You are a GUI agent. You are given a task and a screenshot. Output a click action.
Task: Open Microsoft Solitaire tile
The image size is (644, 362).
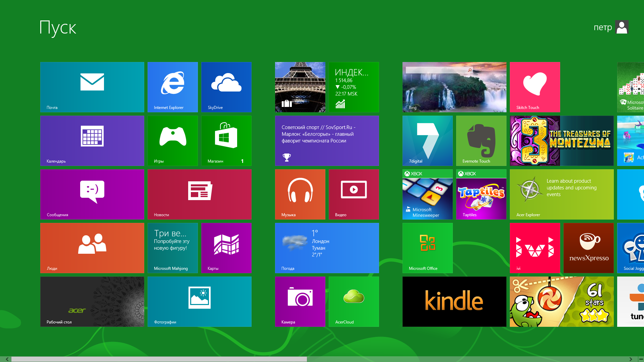pos(631,87)
